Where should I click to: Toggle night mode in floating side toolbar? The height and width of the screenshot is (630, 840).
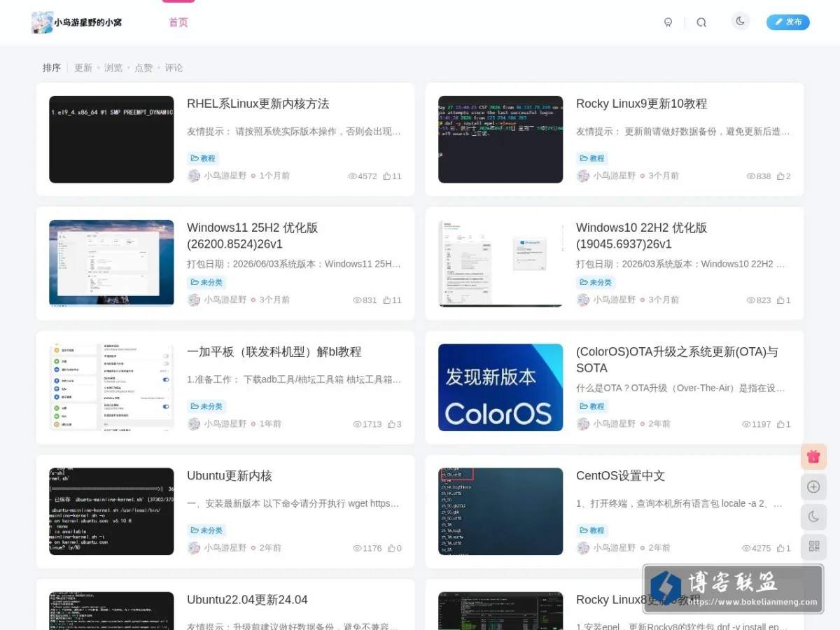[x=813, y=517]
